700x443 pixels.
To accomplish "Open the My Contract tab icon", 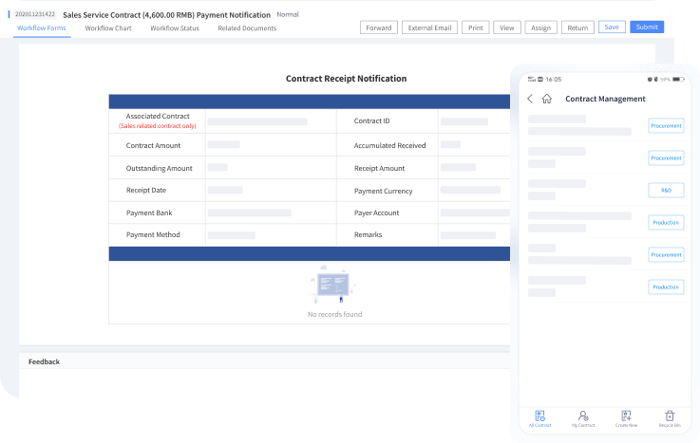I will [582, 416].
